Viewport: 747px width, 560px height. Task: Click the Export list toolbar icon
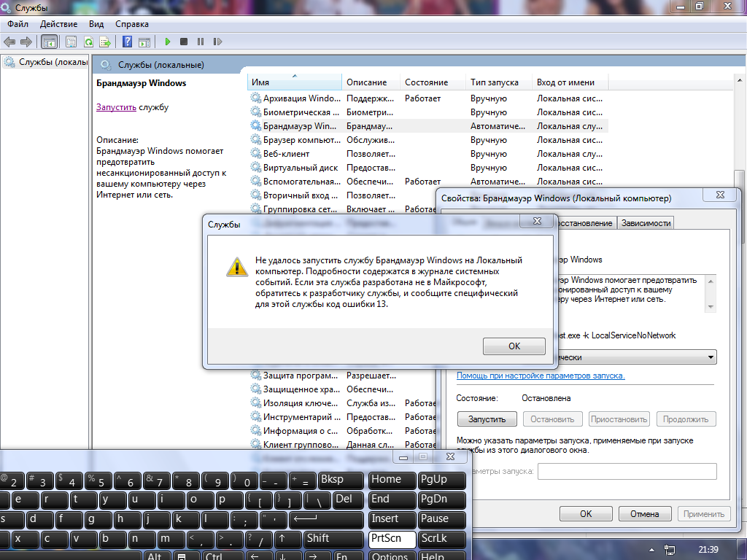click(105, 42)
